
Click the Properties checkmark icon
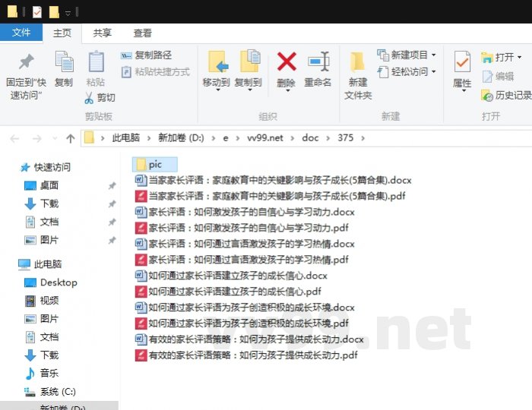[x=462, y=61]
